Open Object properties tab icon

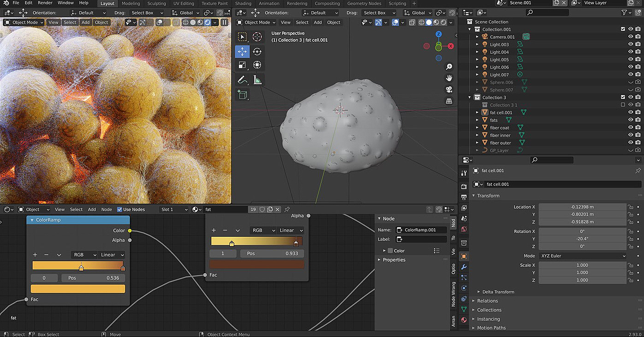pos(464,256)
